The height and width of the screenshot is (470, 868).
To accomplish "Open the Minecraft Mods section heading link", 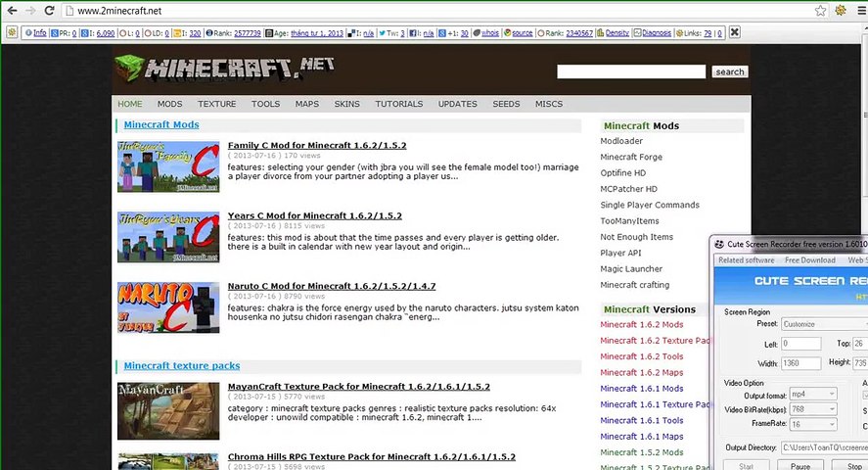I will [161, 125].
